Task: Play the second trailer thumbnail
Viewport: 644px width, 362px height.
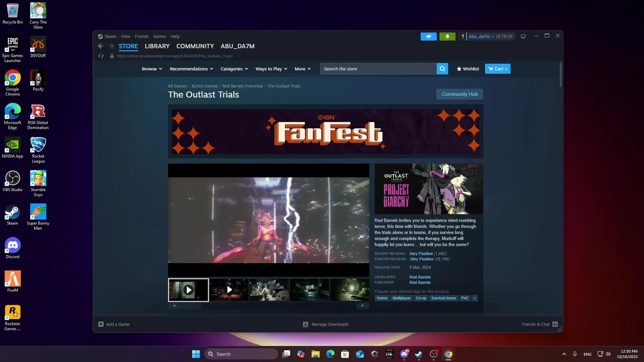Action: tap(229, 290)
